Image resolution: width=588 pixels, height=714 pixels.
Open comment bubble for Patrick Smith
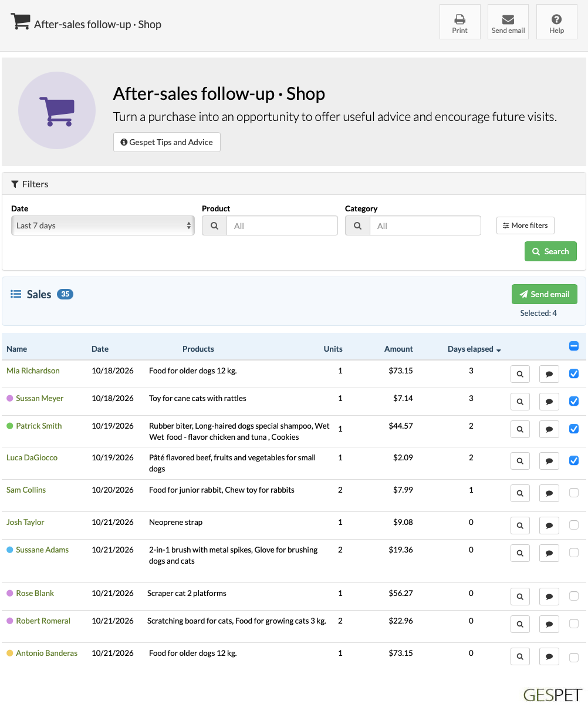pyautogui.click(x=549, y=429)
